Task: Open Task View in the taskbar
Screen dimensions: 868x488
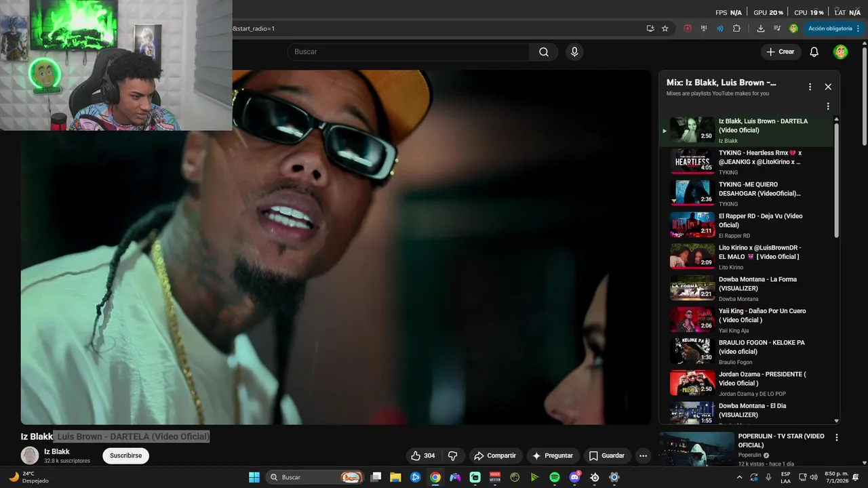Action: click(x=376, y=477)
